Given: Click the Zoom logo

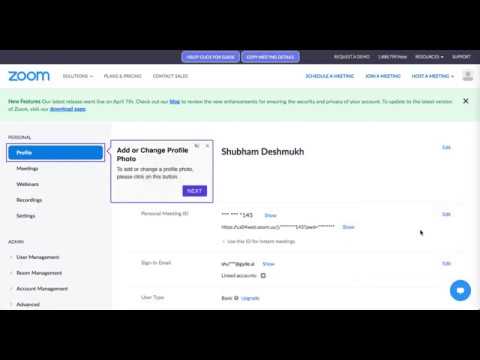Looking at the screenshot, I should tap(29, 76).
